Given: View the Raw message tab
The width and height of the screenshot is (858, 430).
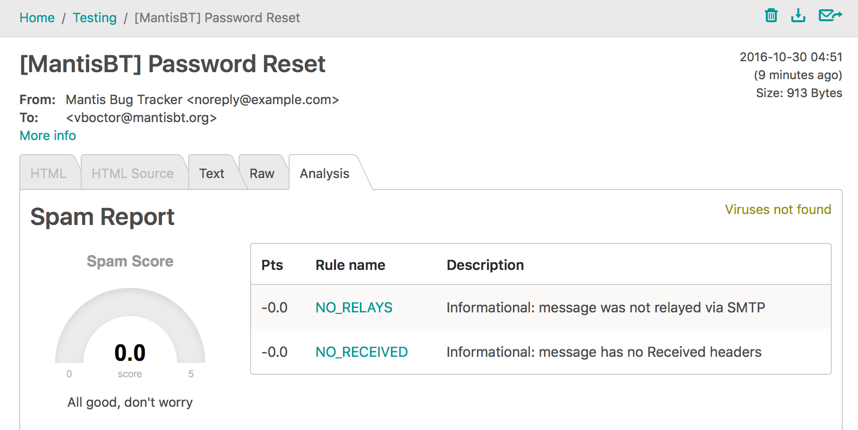Looking at the screenshot, I should coord(262,173).
